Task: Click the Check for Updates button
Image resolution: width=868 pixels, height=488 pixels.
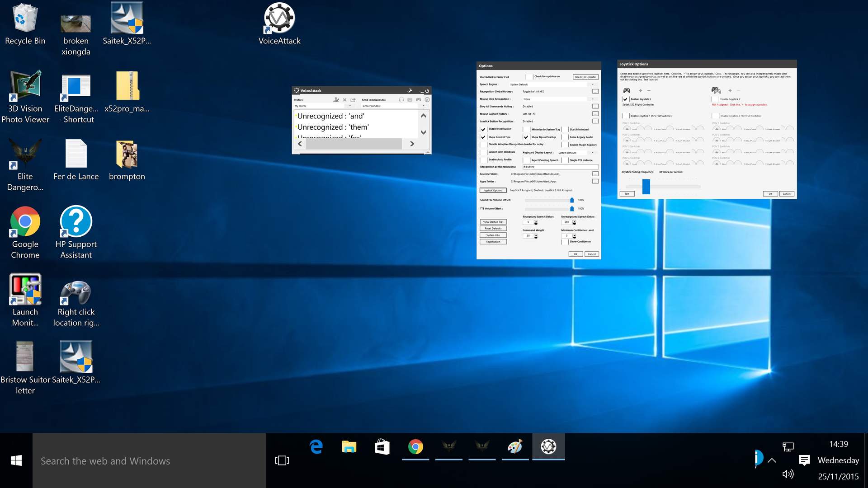Action: pos(585,77)
